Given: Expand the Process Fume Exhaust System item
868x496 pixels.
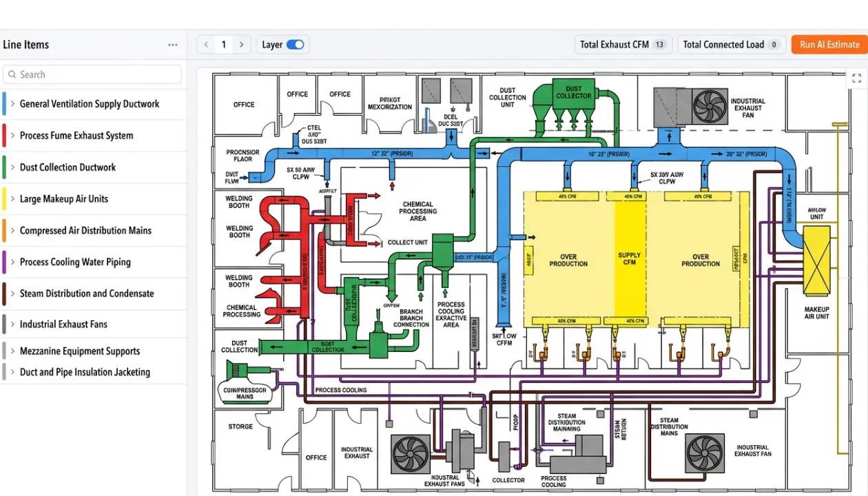Looking at the screenshot, I should 12,135.
